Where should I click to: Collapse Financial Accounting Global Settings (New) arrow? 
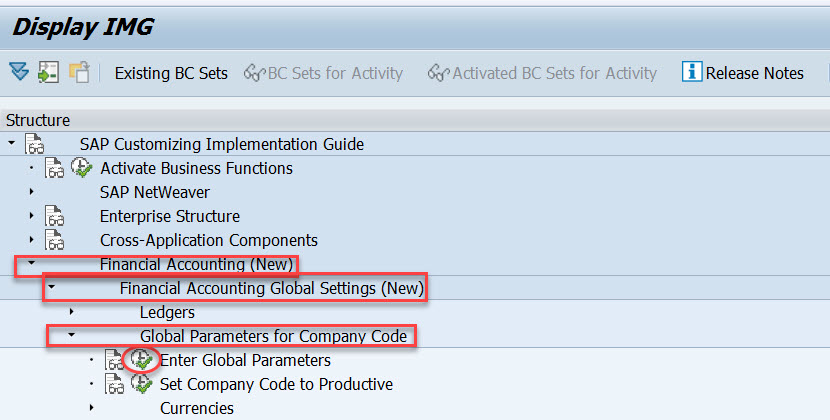pyautogui.click(x=52, y=288)
